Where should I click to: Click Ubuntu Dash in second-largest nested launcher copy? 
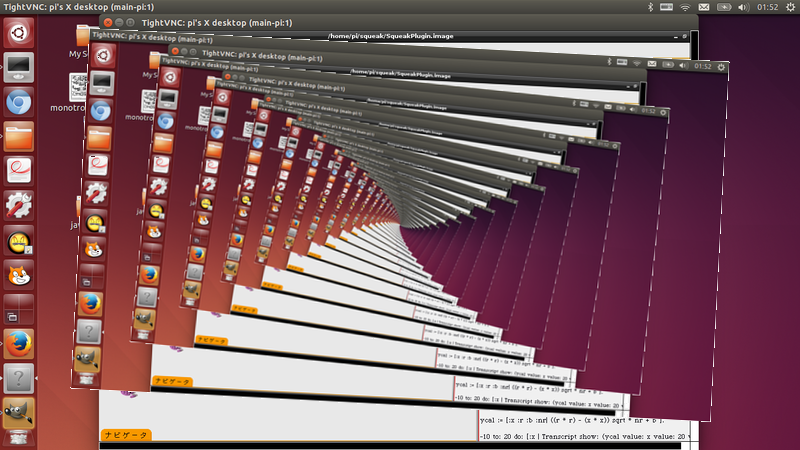click(170, 77)
